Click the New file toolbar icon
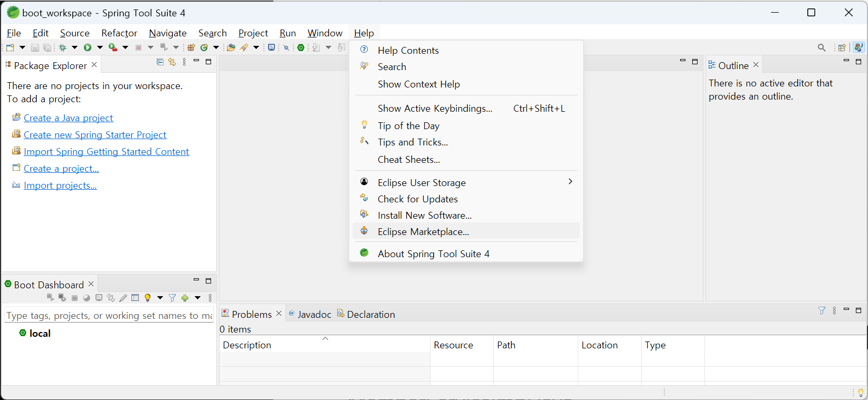The image size is (868, 400). pyautogui.click(x=10, y=47)
